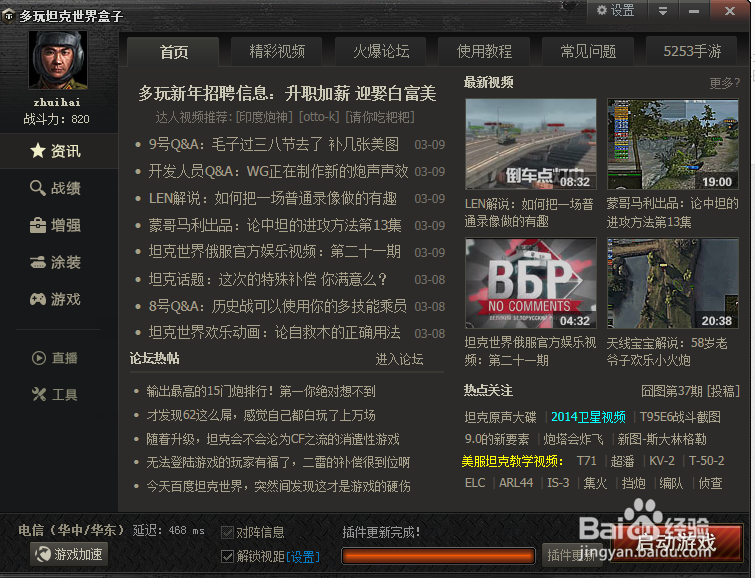Switch to the 火爆论坛 tab
This screenshot has height=578, width=755.
(381, 52)
